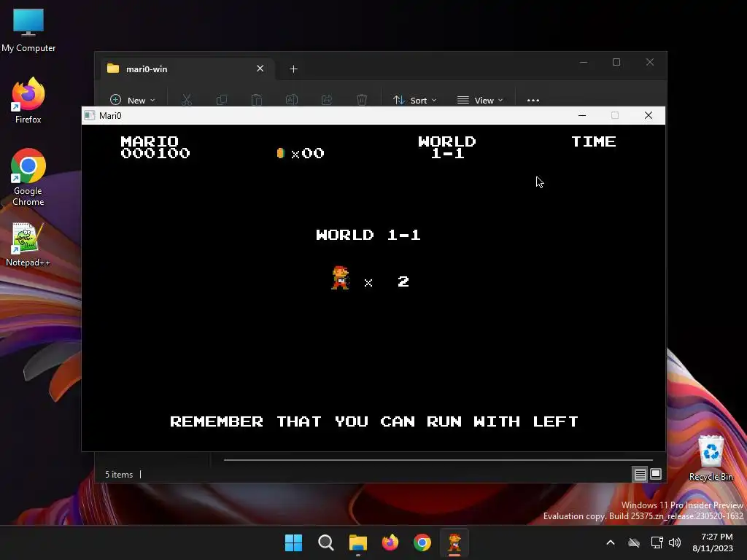The image size is (747, 560).
Task: Open Chrome from the taskbar
Action: click(x=422, y=542)
